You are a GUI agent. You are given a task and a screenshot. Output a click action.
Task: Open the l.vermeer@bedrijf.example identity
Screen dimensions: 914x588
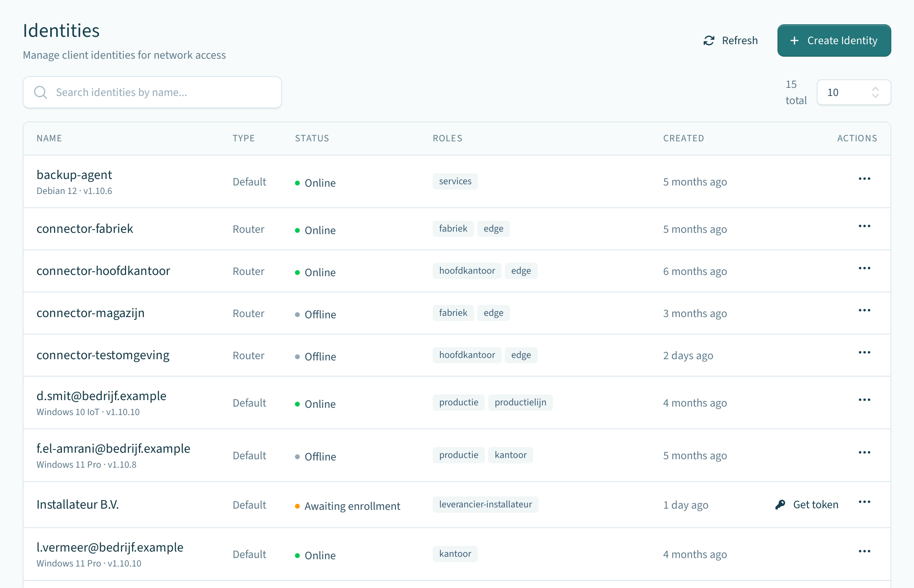(x=110, y=547)
